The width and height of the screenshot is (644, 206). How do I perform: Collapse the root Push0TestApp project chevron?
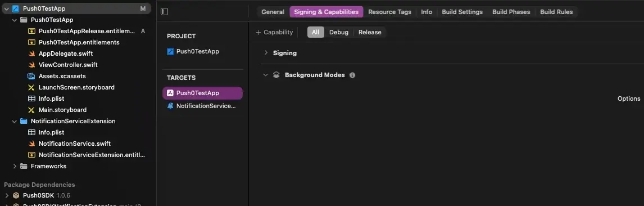(x=7, y=8)
